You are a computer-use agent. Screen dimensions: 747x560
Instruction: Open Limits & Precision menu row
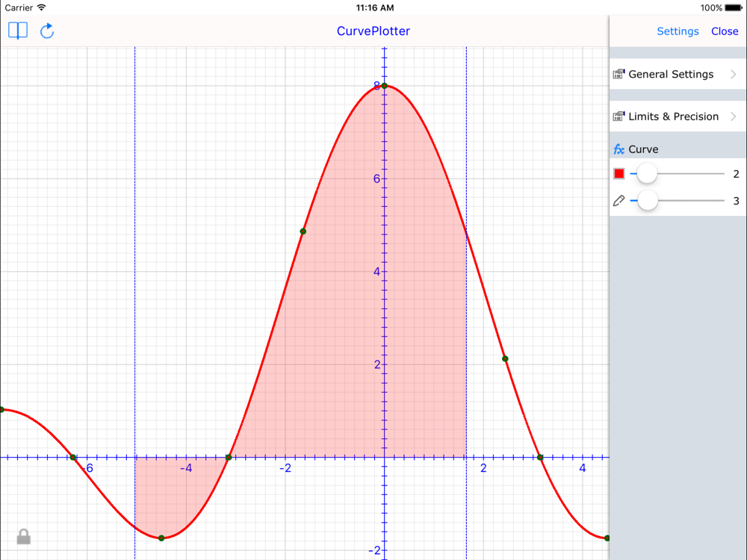click(x=678, y=116)
